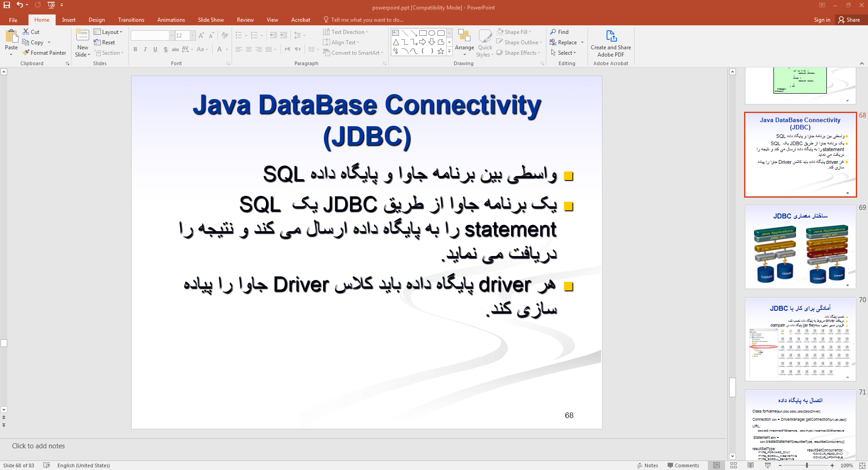868x470 pixels.
Task: Select slide 69 thumbnail JDBC architecture
Action: (x=800, y=247)
